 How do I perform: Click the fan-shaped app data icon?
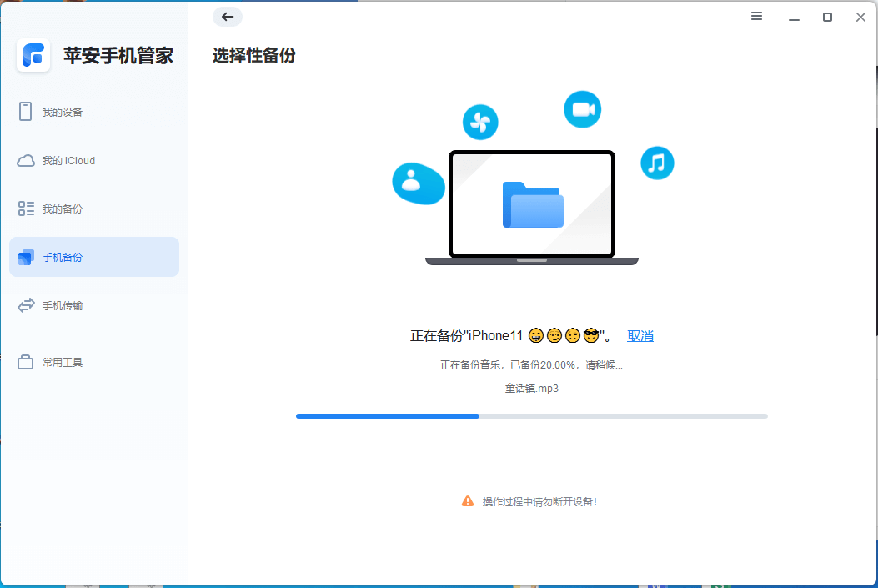coord(480,122)
